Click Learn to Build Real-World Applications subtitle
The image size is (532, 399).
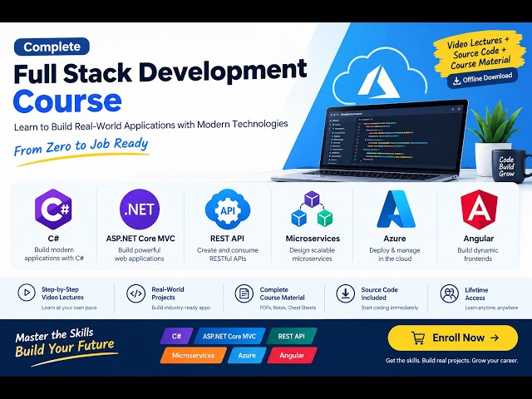point(151,126)
